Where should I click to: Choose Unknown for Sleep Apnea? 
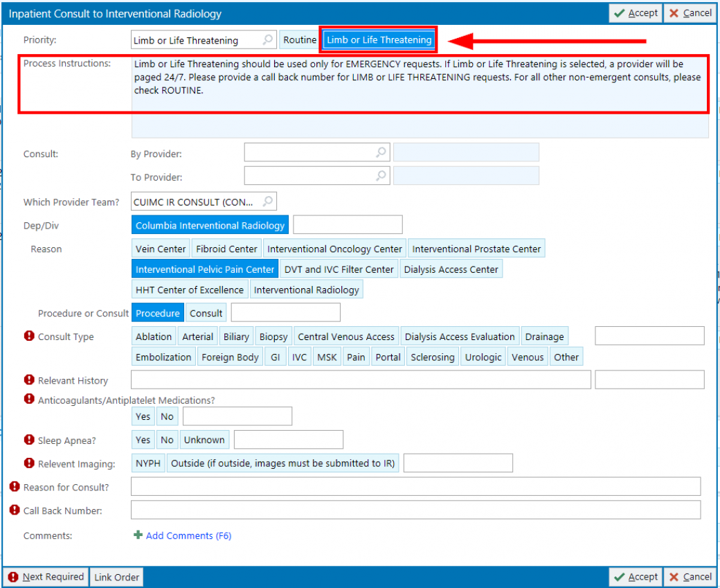point(204,440)
